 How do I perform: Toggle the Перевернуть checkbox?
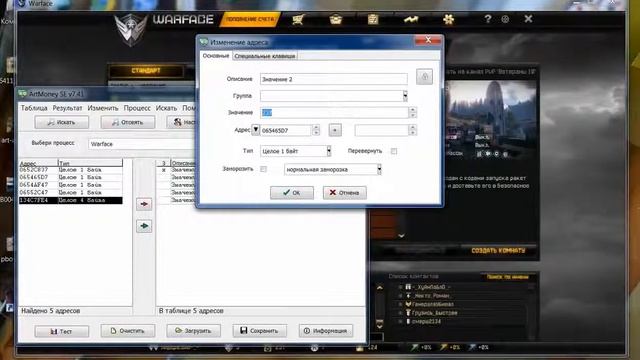[394, 151]
